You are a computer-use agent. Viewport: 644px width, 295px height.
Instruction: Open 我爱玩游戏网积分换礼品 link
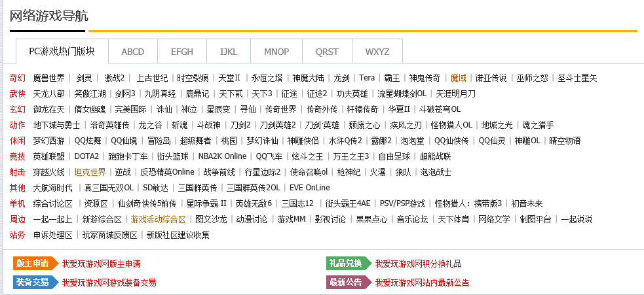418,264
